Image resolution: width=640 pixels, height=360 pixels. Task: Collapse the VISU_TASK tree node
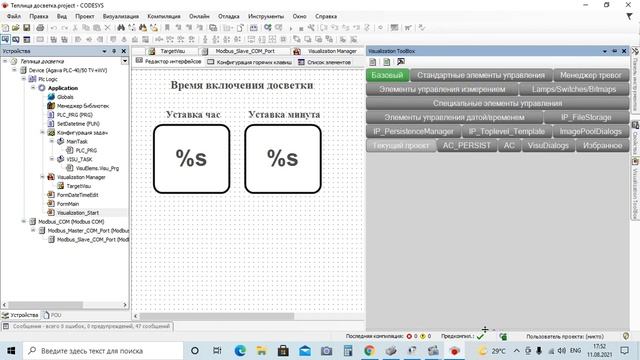coord(52,159)
